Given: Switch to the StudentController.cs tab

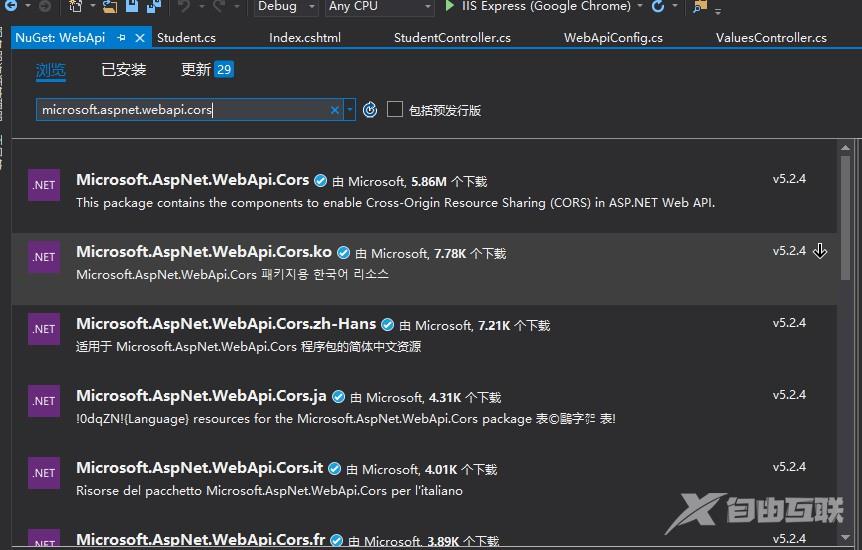Looking at the screenshot, I should click(452, 38).
